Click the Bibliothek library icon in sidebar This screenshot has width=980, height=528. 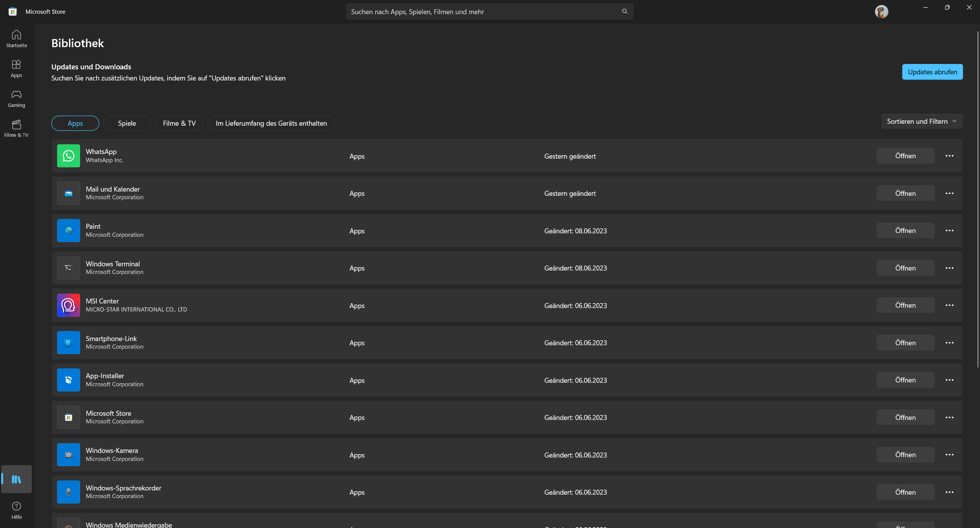point(16,479)
